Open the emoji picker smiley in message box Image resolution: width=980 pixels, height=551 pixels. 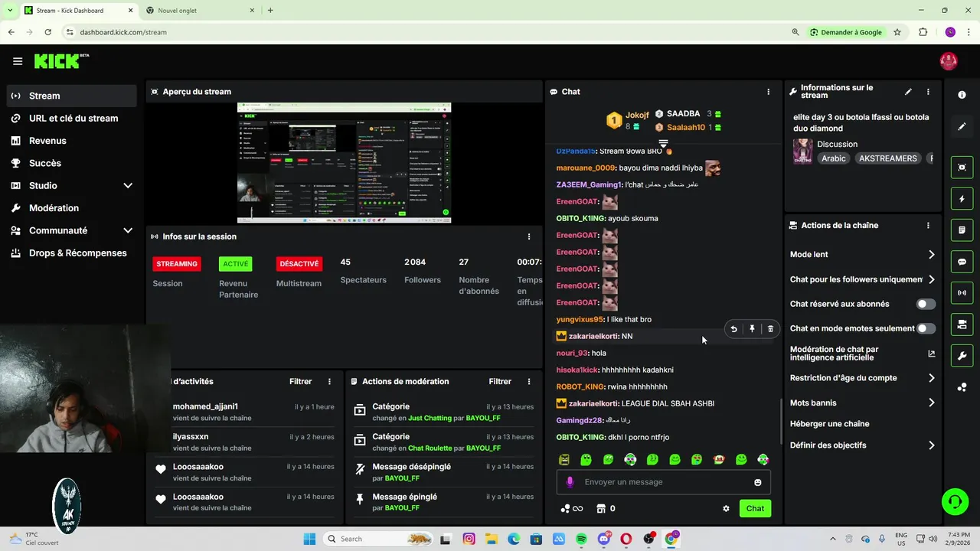(x=758, y=482)
